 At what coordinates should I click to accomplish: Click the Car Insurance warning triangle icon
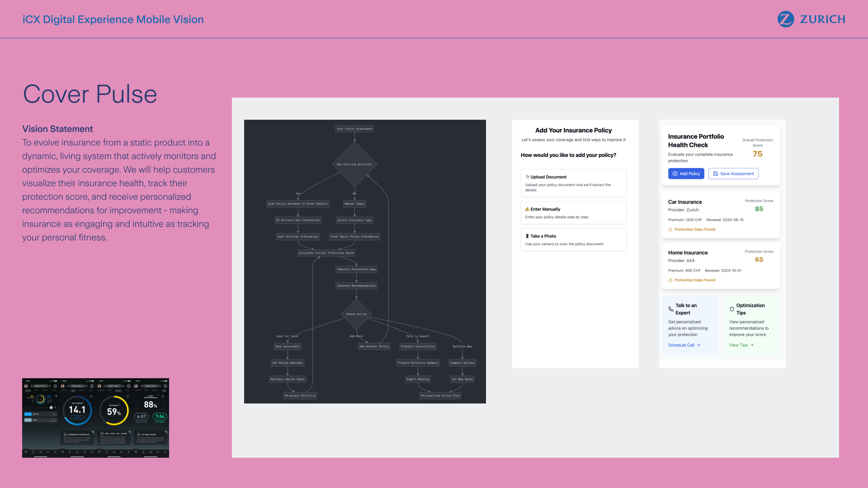click(x=670, y=230)
